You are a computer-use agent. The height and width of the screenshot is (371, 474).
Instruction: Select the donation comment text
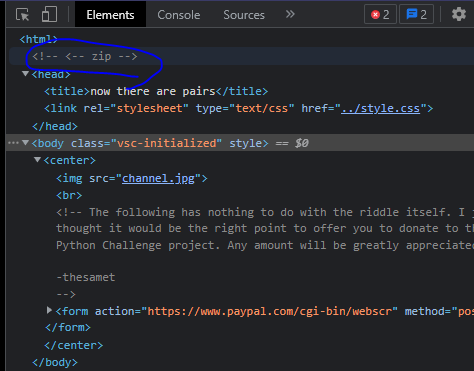point(265,229)
